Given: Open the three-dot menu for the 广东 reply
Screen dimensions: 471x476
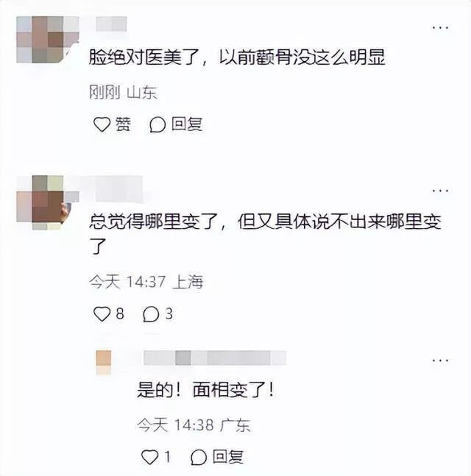Looking at the screenshot, I should pyautogui.click(x=440, y=360).
